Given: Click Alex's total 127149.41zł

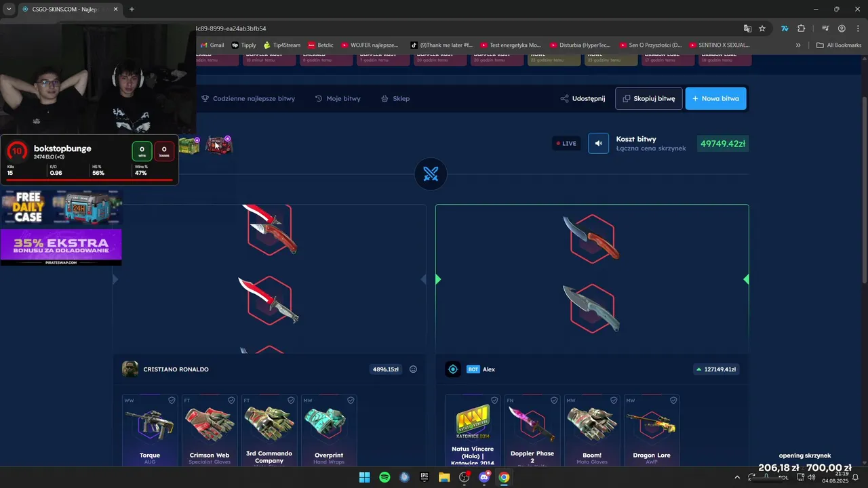Looking at the screenshot, I should point(716,369).
